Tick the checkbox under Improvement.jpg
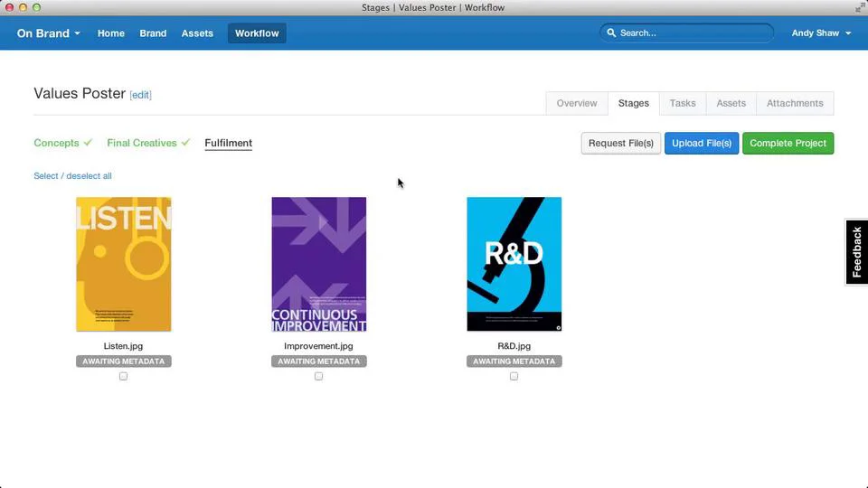The height and width of the screenshot is (488, 868). coord(319,376)
